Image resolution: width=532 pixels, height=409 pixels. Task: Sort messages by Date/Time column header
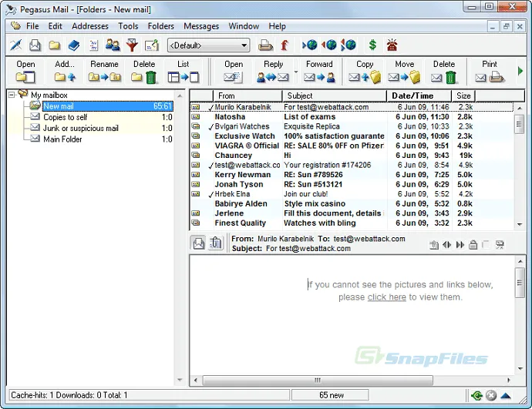419,96
